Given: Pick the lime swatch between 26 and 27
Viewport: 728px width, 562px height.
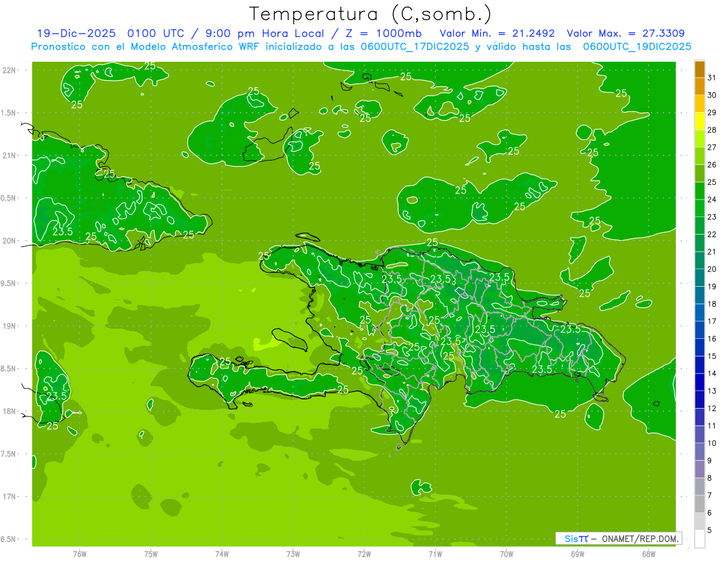Looking at the screenshot, I should (x=699, y=156).
